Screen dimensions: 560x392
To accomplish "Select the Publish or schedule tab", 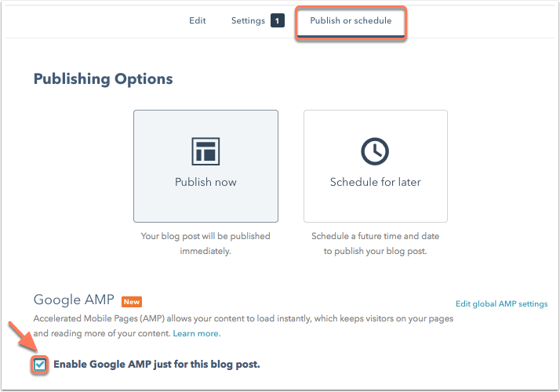I will pyautogui.click(x=351, y=20).
